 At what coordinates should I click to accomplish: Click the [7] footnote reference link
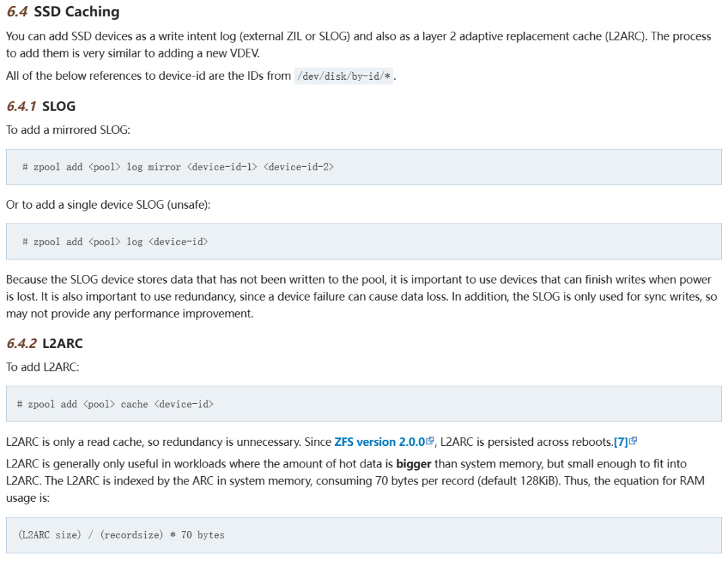[x=621, y=442]
